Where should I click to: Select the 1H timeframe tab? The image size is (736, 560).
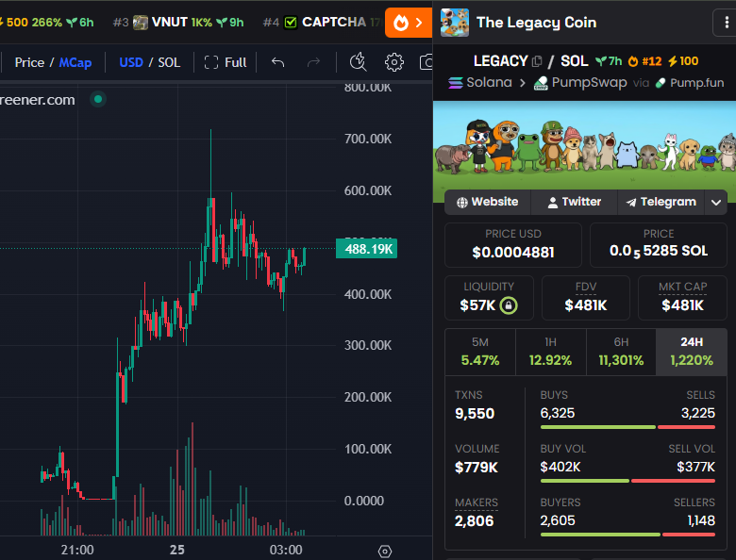(551, 352)
